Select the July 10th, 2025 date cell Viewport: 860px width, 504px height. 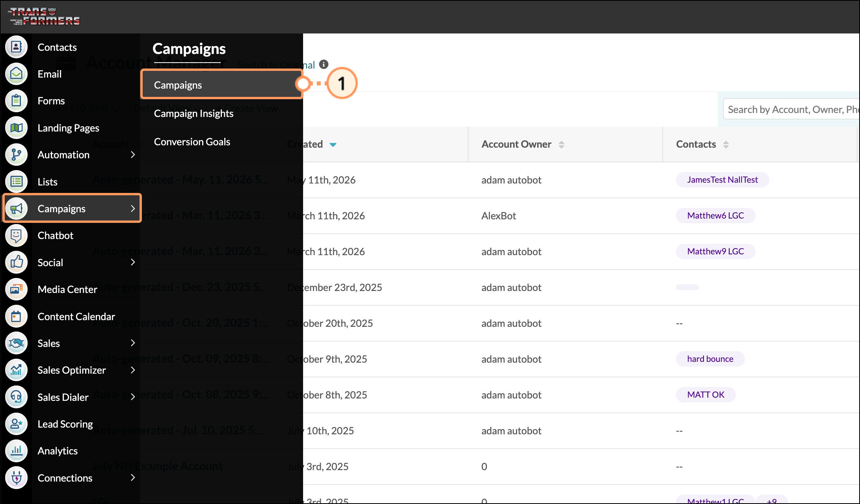pyautogui.click(x=320, y=431)
